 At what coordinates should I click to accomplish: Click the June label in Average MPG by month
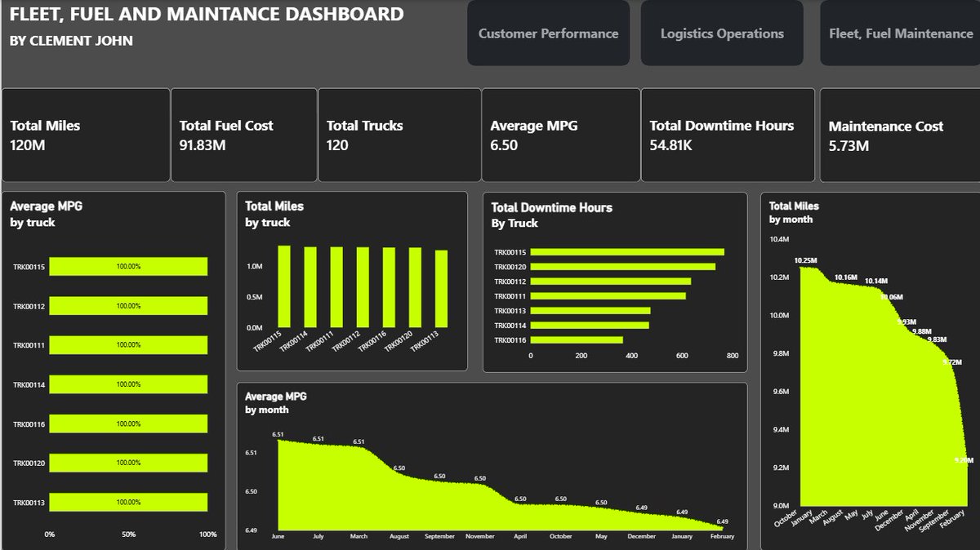tap(278, 537)
